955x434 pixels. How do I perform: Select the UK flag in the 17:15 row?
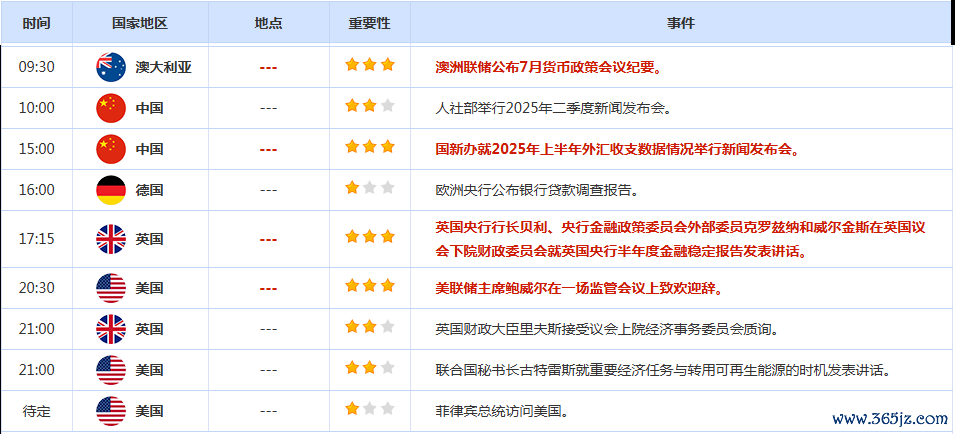[111, 239]
